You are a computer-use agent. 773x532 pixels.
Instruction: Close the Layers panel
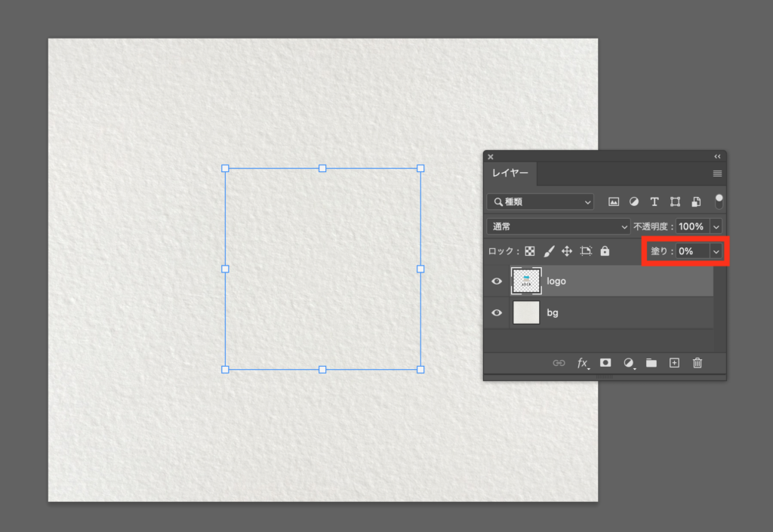491,157
